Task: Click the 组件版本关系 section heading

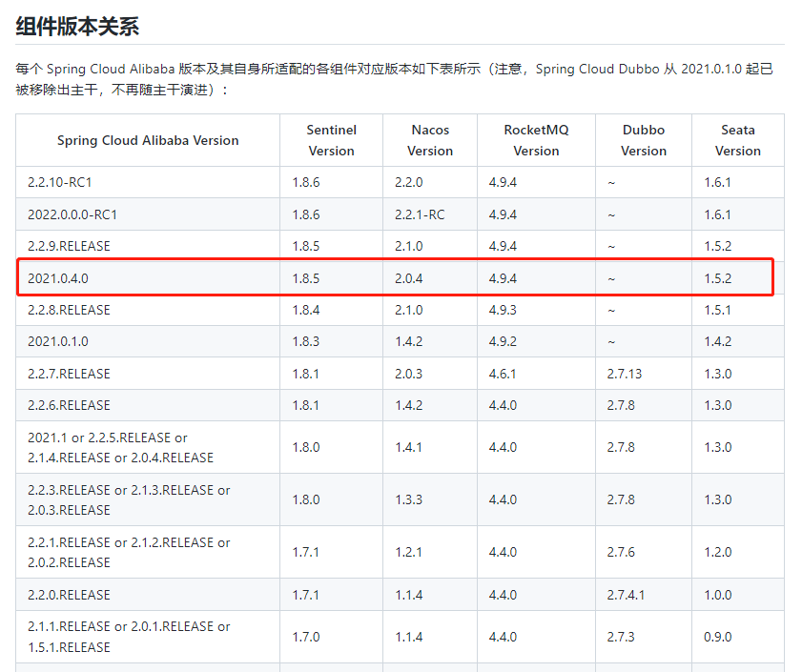Action: (77, 26)
